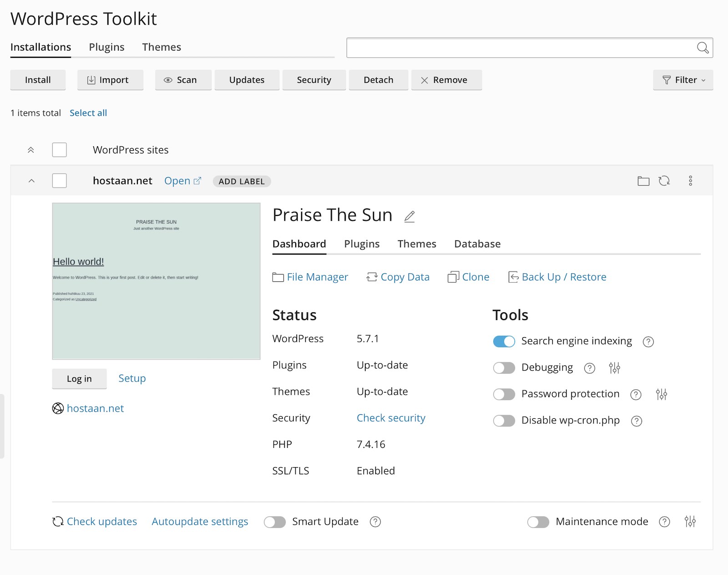This screenshot has width=728, height=575.
Task: Switch to the top Plugins tab
Action: [x=106, y=47]
